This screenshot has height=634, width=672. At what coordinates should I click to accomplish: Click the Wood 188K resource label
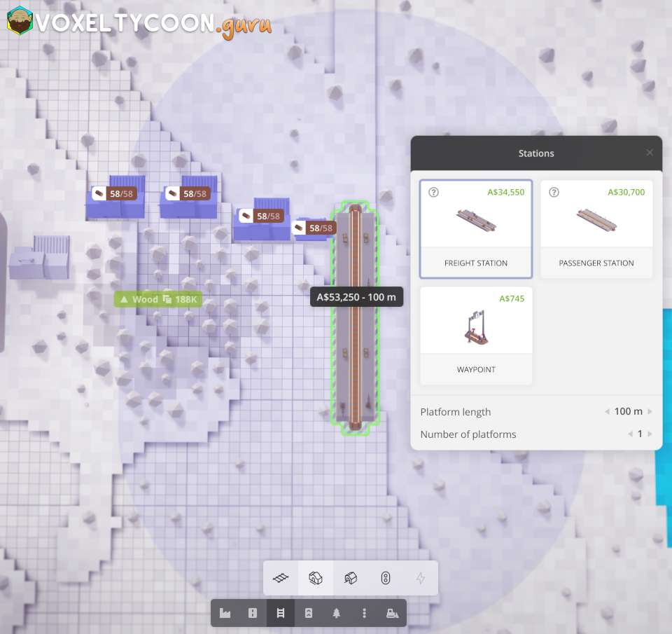[x=158, y=299]
